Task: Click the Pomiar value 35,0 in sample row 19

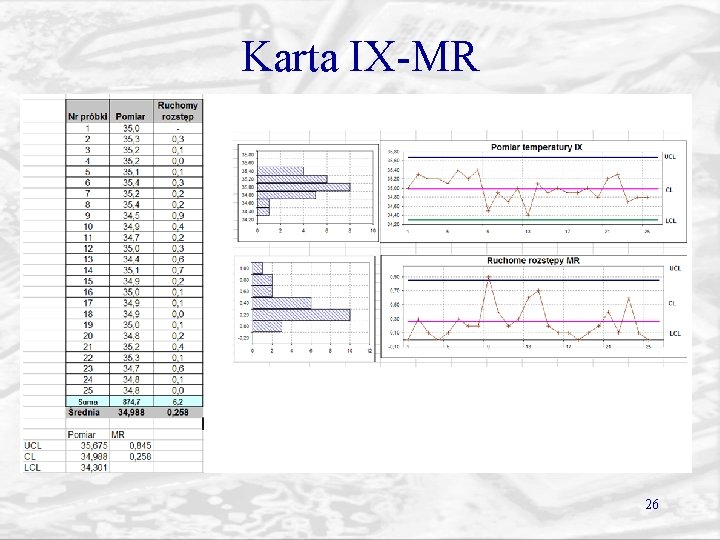Action: (131, 325)
